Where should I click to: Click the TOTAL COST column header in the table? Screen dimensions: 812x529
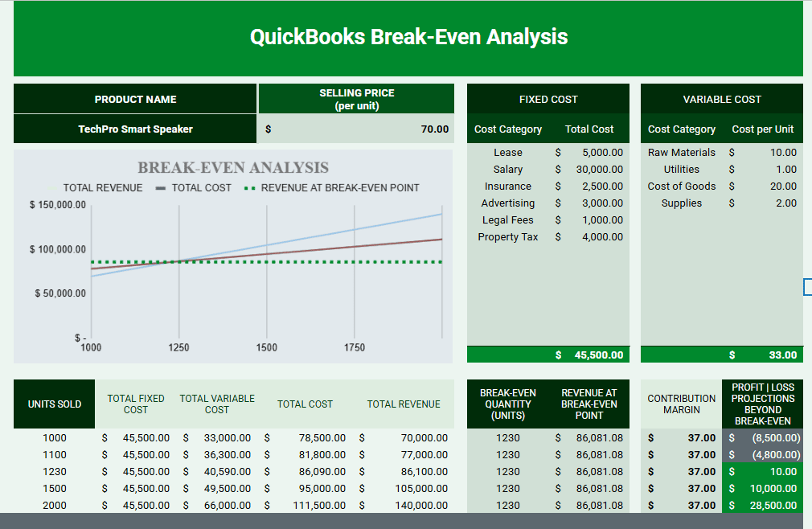pos(305,404)
